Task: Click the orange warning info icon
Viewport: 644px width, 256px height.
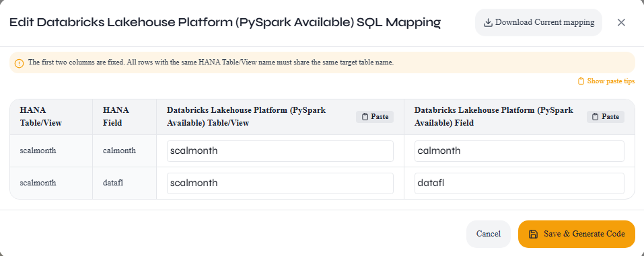Action: click(19, 64)
